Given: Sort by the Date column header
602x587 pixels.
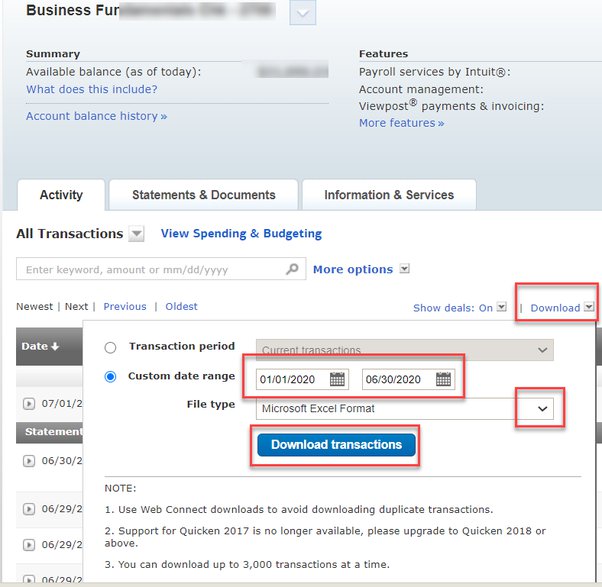Looking at the screenshot, I should coord(40,346).
